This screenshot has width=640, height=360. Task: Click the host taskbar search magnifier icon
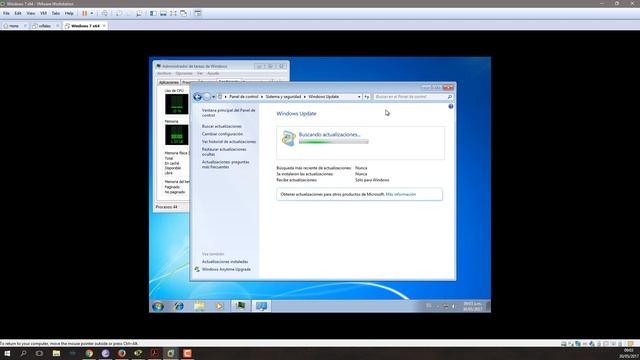[23, 353]
